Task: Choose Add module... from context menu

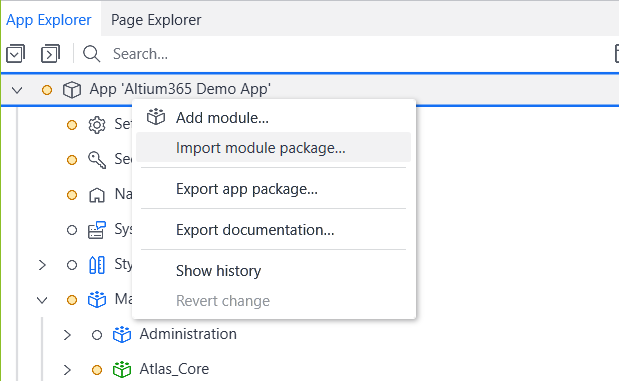Action: pyautogui.click(x=222, y=118)
